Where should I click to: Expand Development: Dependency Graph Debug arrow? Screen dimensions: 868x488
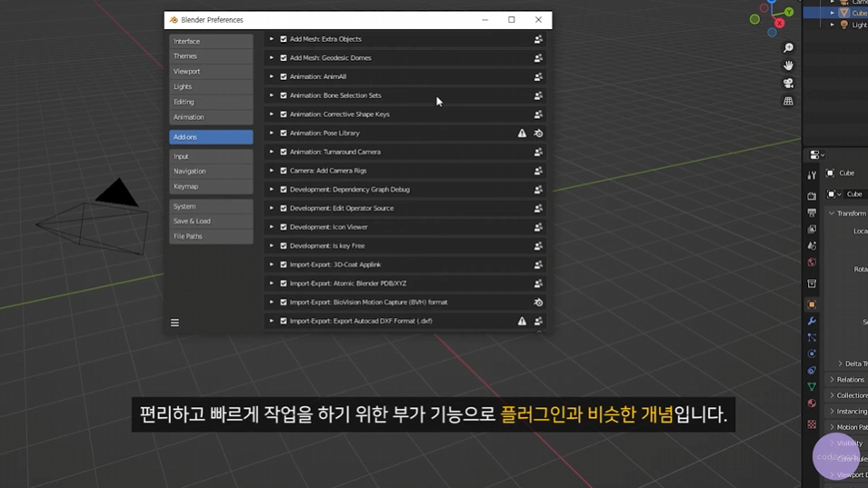click(x=271, y=190)
